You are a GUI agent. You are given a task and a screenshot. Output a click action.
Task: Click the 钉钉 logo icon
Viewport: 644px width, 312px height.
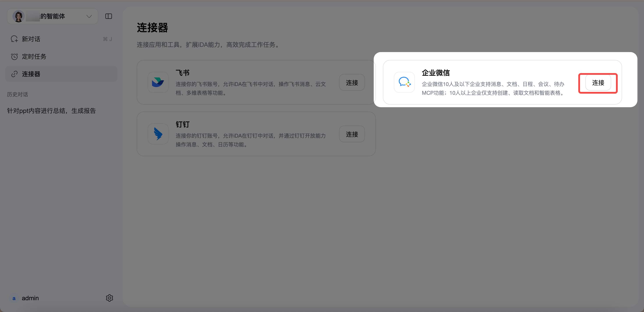click(x=158, y=134)
